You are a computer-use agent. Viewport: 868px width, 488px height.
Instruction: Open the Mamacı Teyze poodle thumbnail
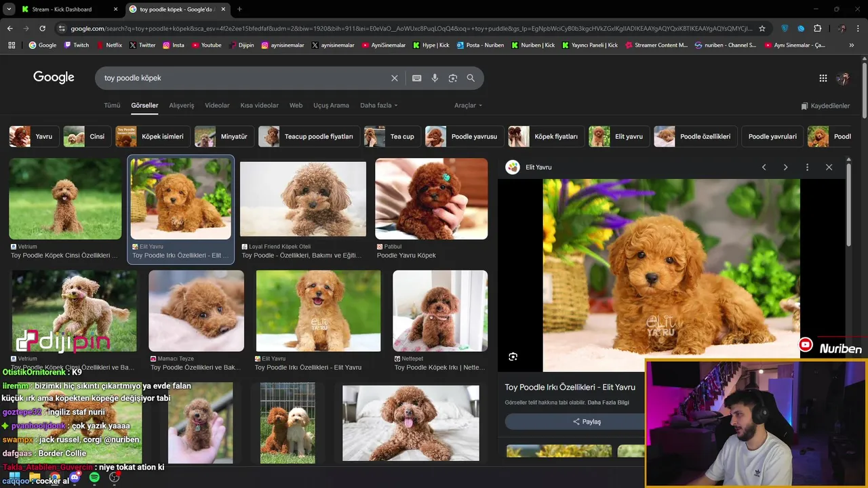[x=196, y=310]
